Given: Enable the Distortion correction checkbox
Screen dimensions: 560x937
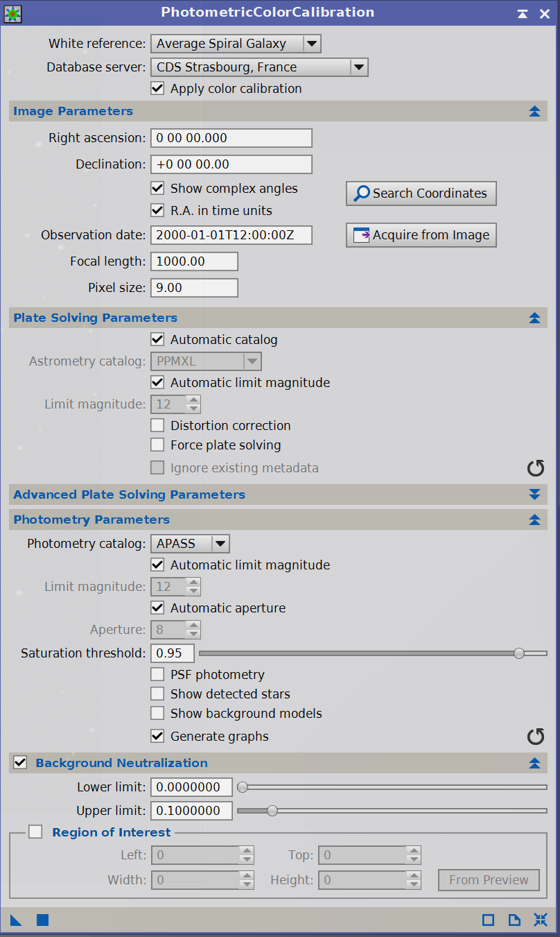Looking at the screenshot, I should [x=158, y=425].
